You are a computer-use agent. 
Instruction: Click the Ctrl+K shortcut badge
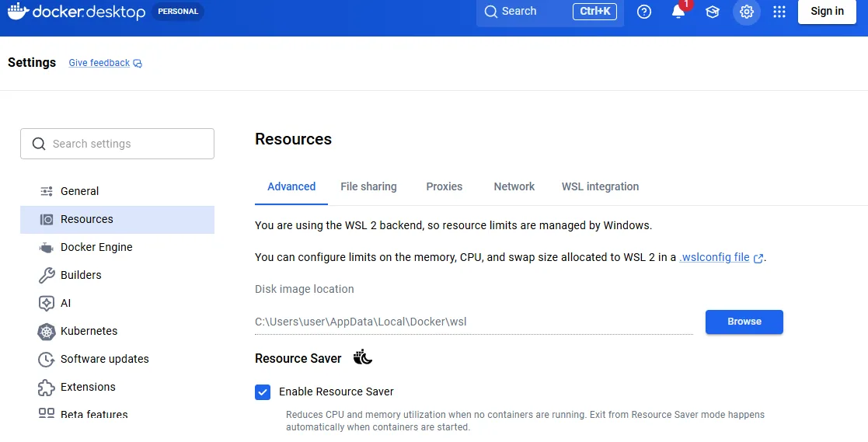coord(594,12)
